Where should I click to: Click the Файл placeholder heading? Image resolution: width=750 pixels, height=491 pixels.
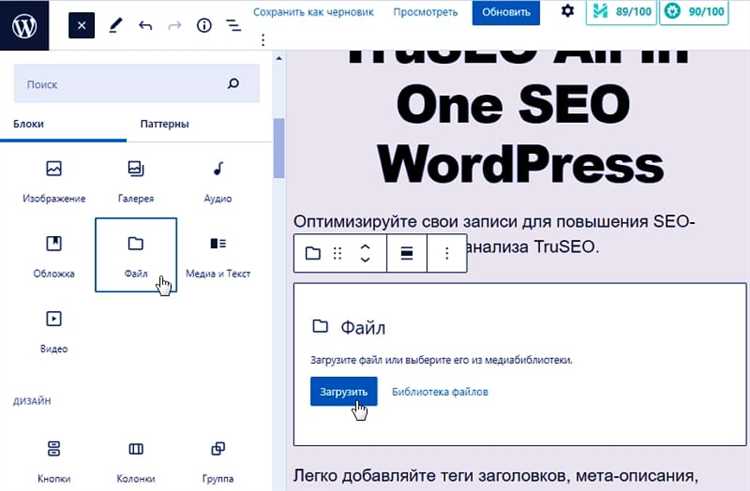point(363,328)
